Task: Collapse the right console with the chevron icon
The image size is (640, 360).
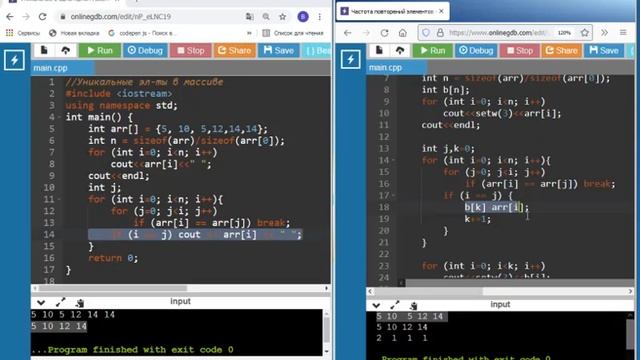Action: (376, 306)
